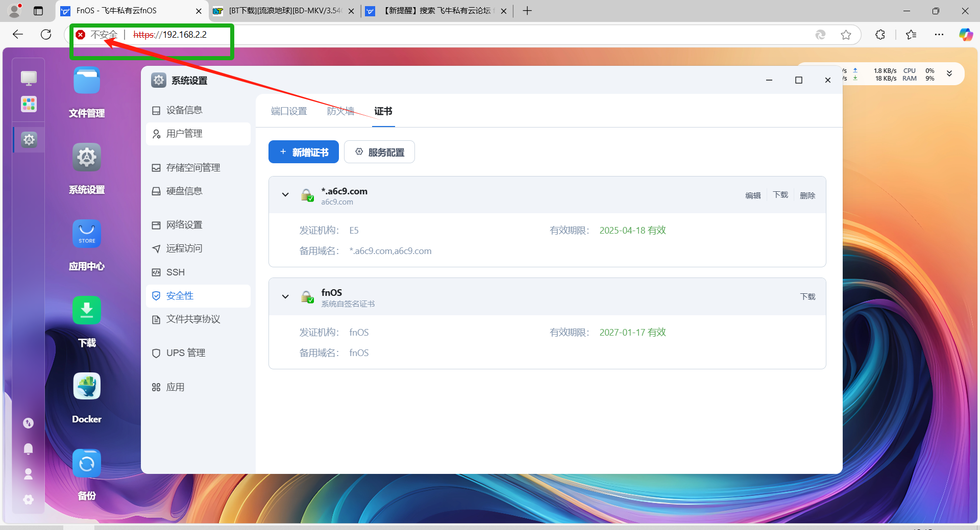Open 网络设置 in settings sidebar
The image size is (980, 530).
tap(198, 225)
